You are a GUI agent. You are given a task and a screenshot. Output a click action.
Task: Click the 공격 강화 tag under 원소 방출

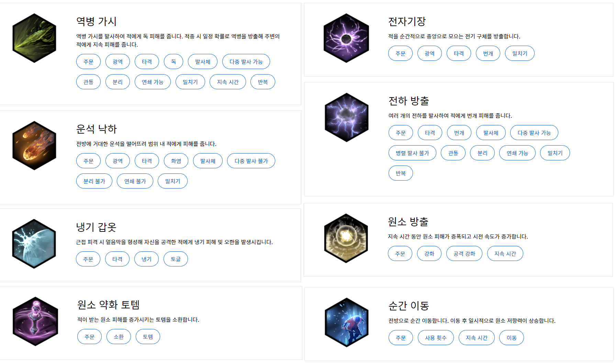464,253
